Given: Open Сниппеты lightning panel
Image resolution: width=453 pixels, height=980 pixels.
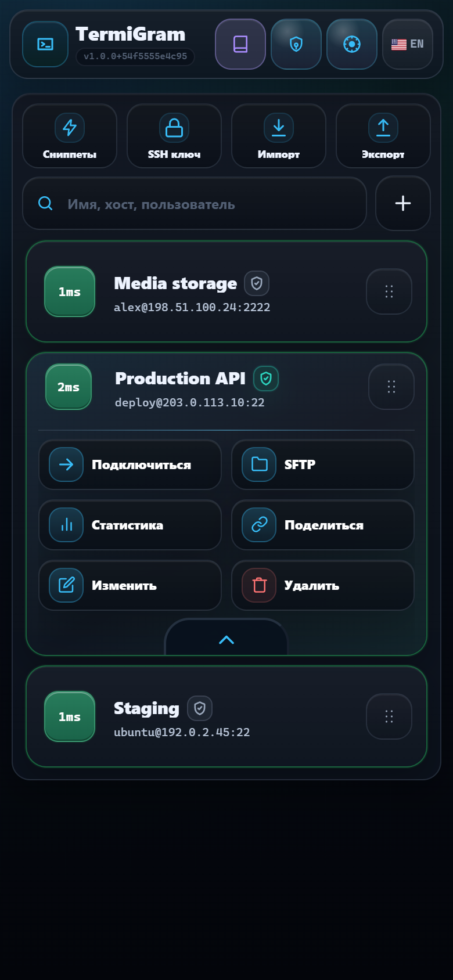Looking at the screenshot, I should coord(70,136).
